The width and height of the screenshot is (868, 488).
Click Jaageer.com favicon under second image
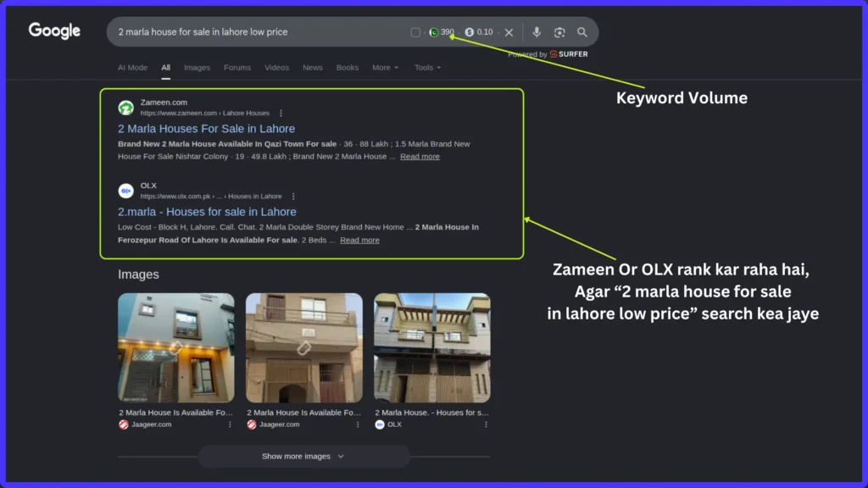(251, 424)
